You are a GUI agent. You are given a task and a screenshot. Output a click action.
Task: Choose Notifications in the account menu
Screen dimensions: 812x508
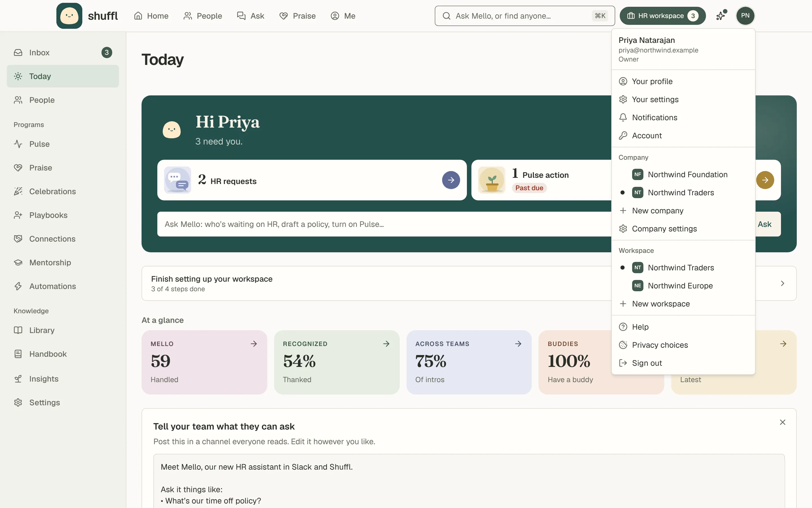[x=683, y=117]
